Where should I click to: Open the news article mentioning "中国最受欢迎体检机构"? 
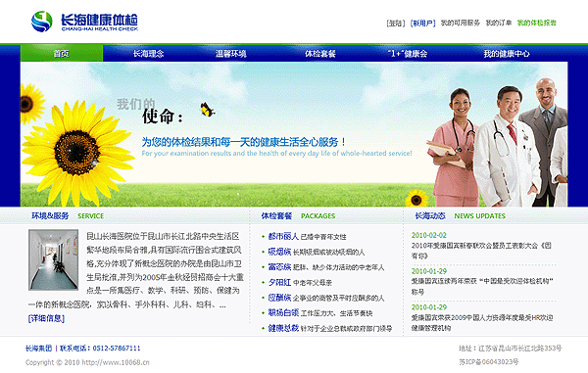(x=482, y=286)
